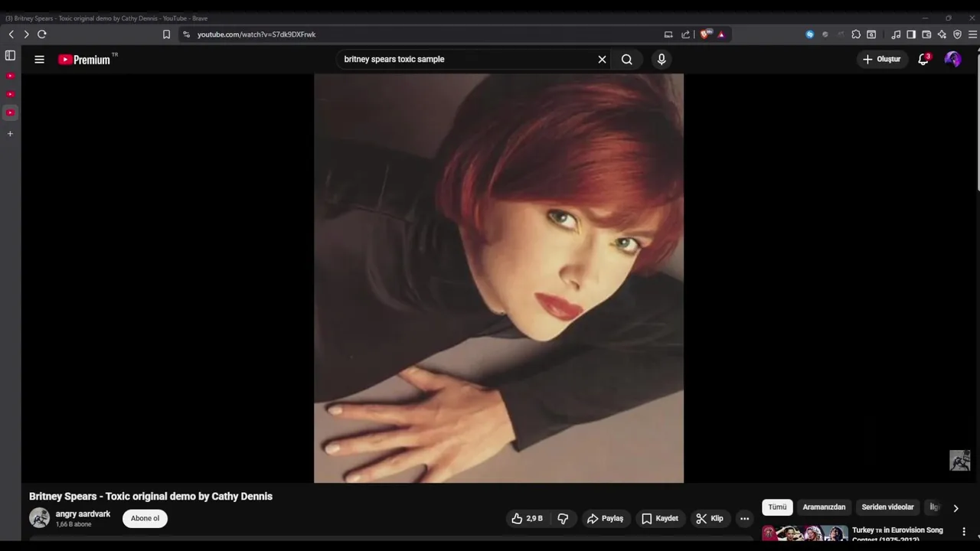Open notifications bell

click(923, 59)
